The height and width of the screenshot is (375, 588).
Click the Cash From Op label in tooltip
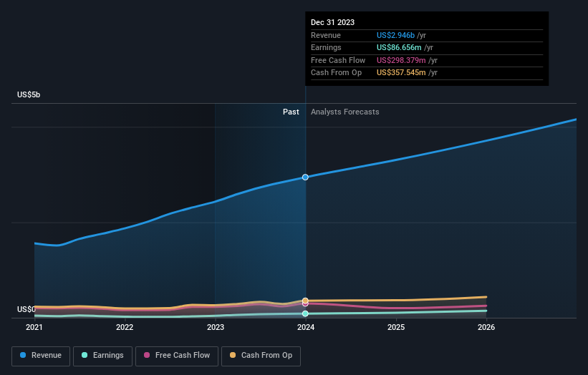336,73
